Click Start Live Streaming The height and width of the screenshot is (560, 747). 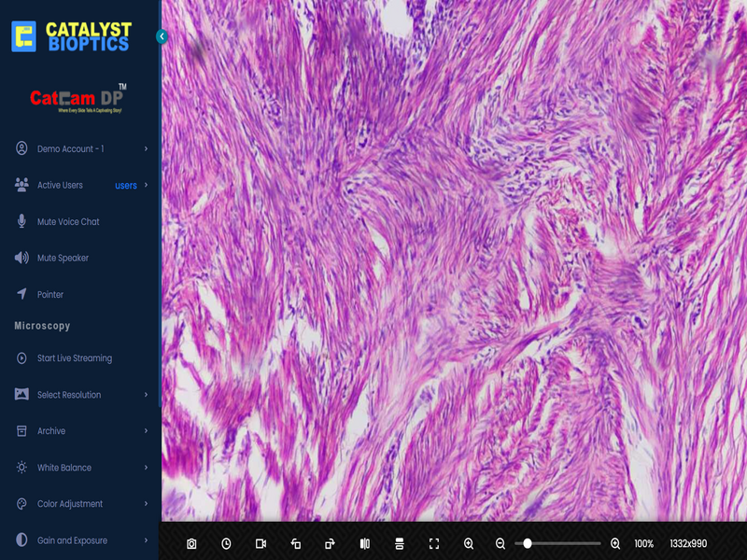pyautogui.click(x=74, y=358)
